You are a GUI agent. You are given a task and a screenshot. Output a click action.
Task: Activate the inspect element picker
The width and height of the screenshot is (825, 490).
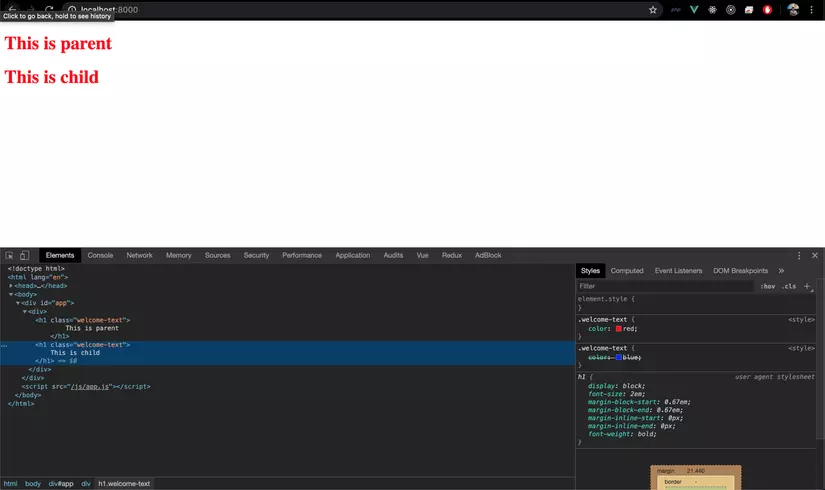[x=9, y=255]
